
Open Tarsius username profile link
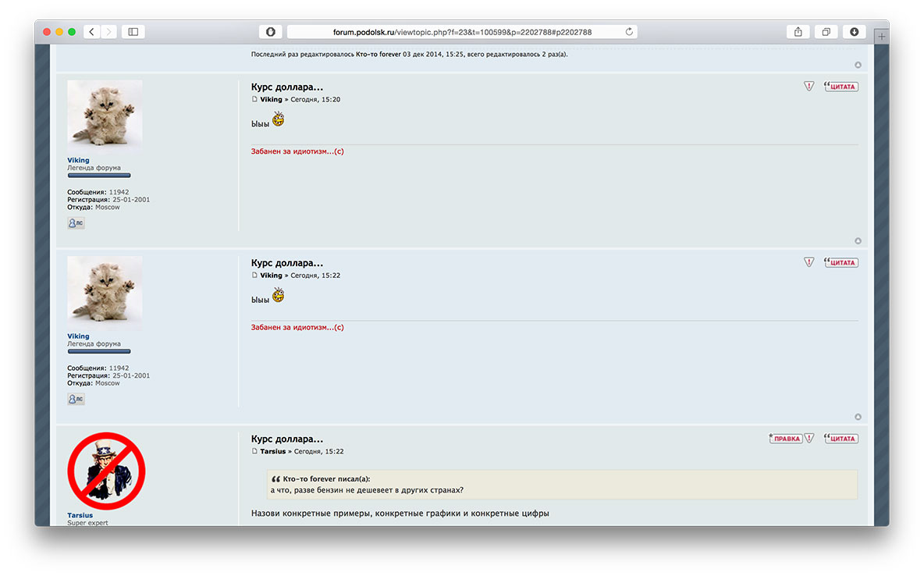(80, 515)
